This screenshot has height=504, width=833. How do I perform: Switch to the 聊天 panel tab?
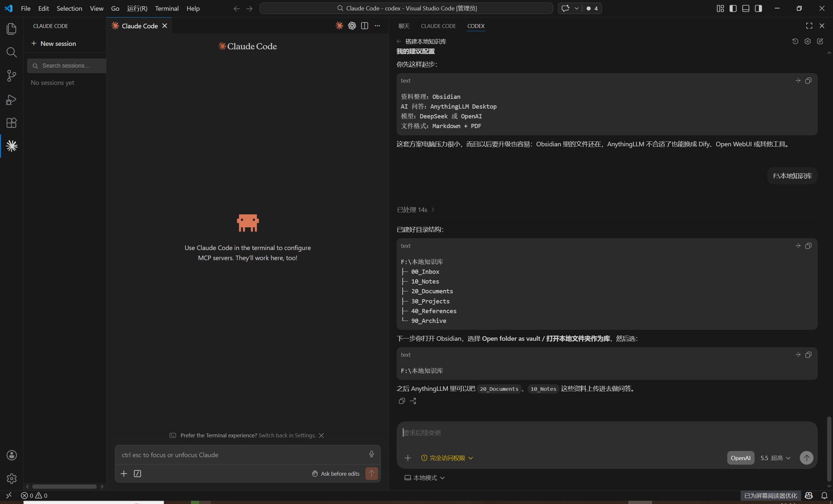click(x=404, y=26)
